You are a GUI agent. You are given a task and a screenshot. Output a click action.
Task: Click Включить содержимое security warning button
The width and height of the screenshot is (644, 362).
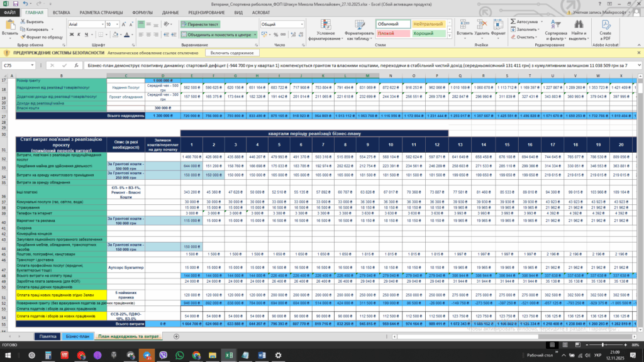[x=233, y=53]
